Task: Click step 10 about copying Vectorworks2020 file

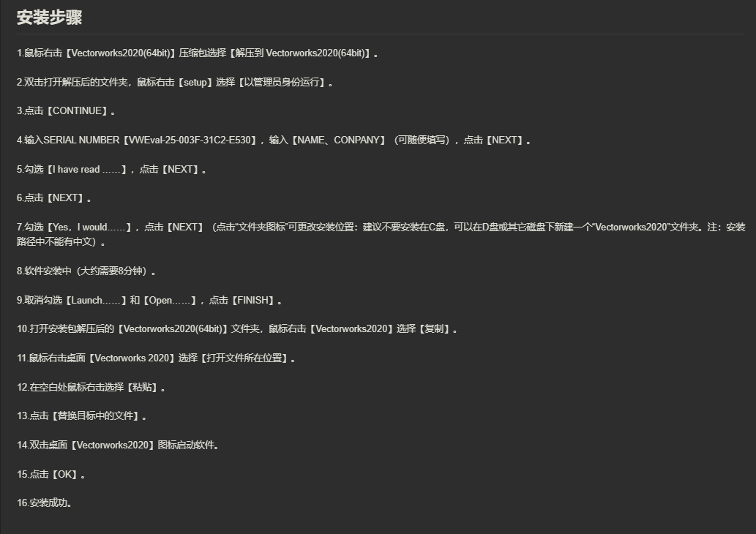Action: [x=236, y=328]
